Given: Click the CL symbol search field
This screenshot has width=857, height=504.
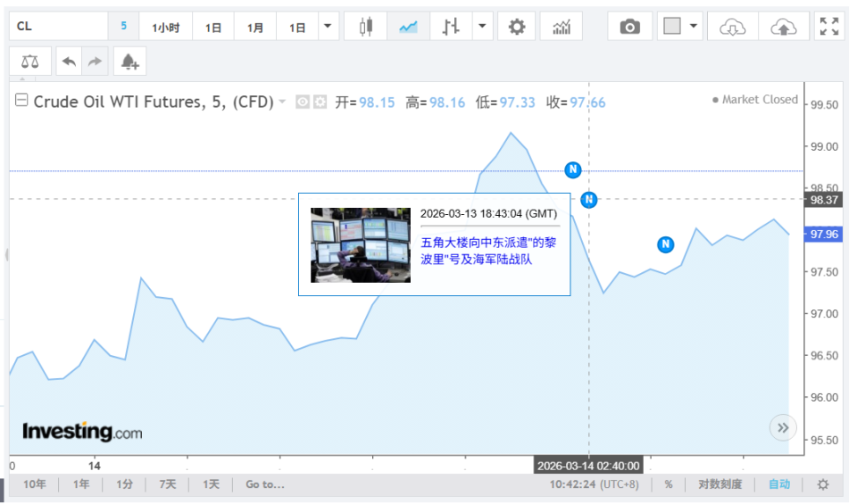Looking at the screenshot, I should 59,26.
